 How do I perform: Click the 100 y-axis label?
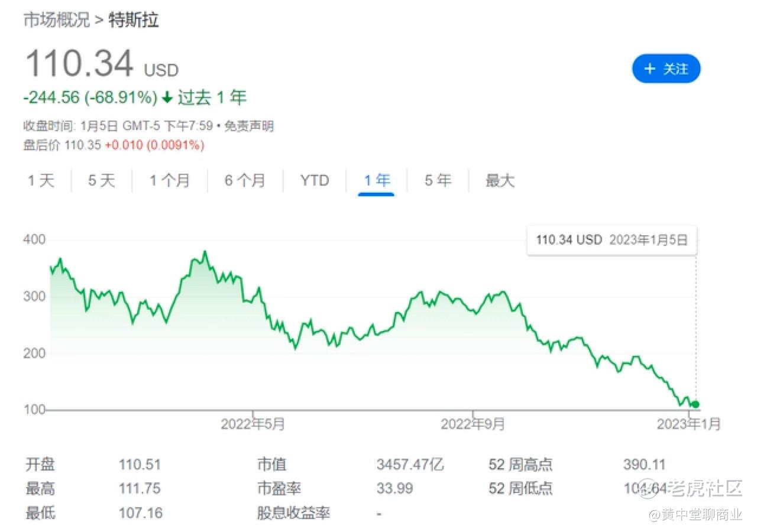coord(35,410)
